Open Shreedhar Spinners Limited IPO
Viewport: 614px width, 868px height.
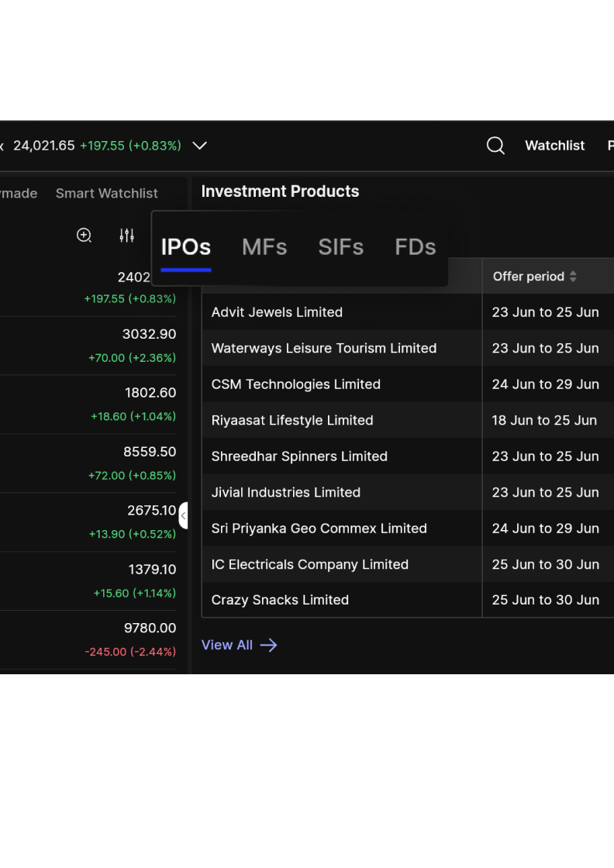[299, 456]
